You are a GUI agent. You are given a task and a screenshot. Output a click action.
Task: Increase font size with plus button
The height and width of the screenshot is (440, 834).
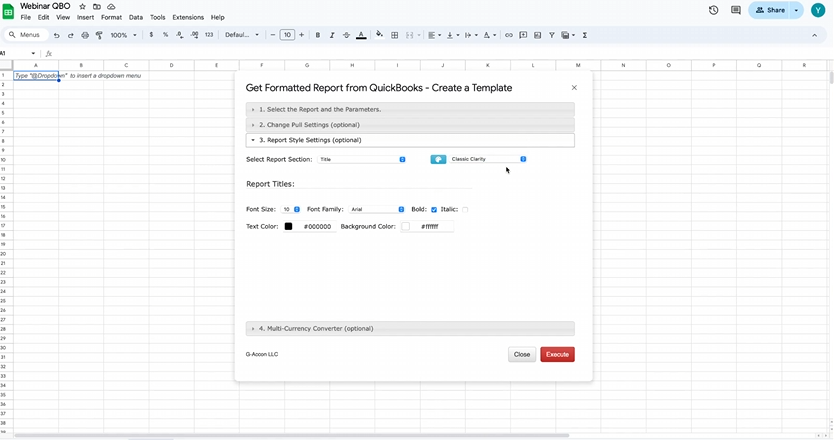tap(302, 35)
